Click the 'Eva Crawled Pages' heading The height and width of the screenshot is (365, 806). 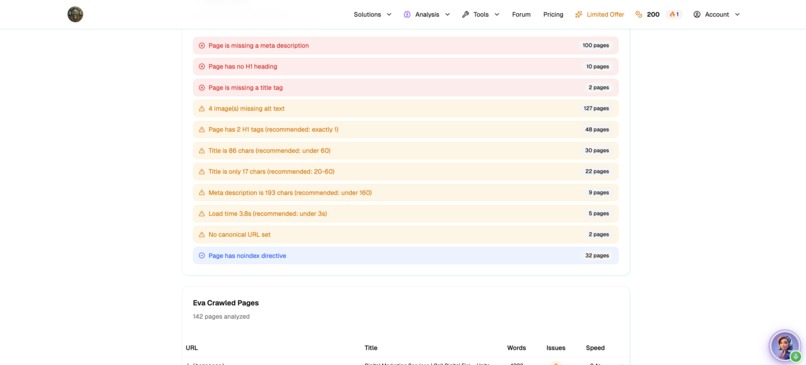(x=226, y=303)
